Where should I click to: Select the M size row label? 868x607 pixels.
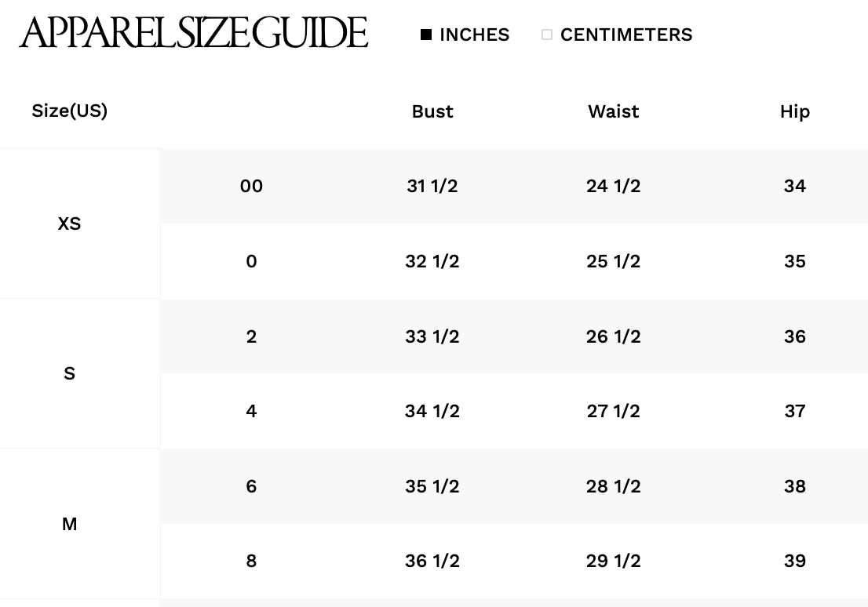[x=69, y=524]
